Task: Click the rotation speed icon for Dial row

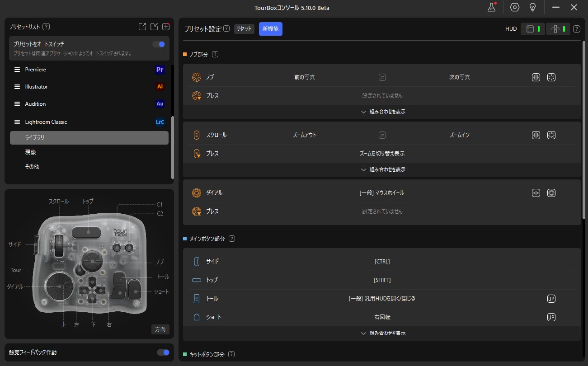Action: (x=551, y=193)
